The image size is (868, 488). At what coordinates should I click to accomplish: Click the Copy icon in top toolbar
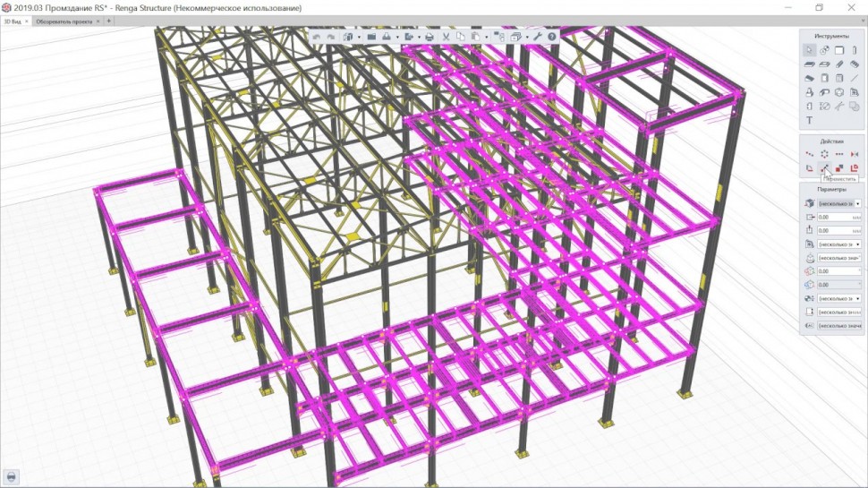(460, 37)
